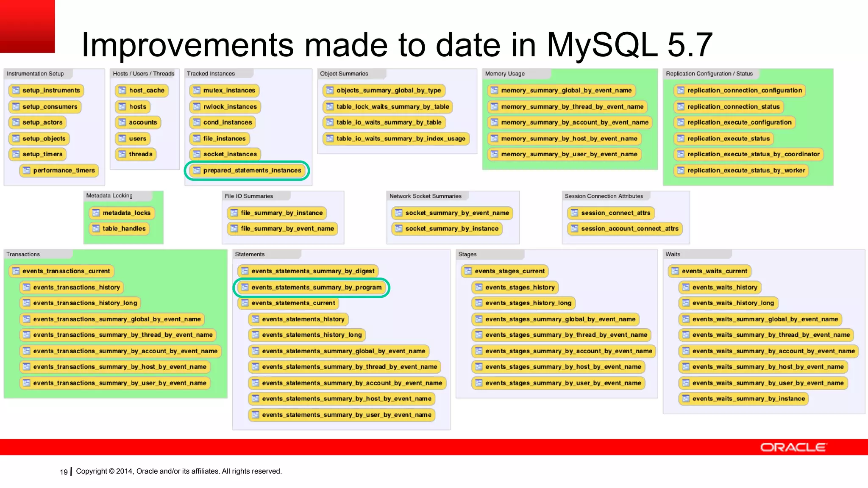Select the setup_objects table label

[x=44, y=139]
